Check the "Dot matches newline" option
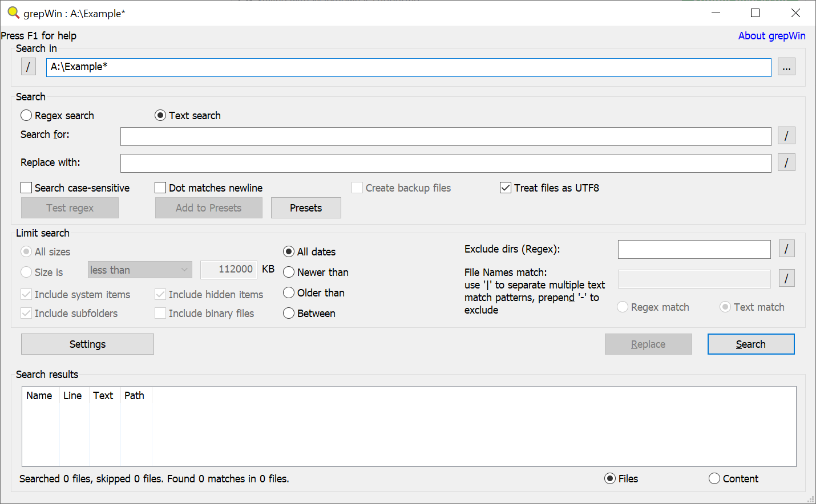The image size is (816, 504). (x=160, y=188)
